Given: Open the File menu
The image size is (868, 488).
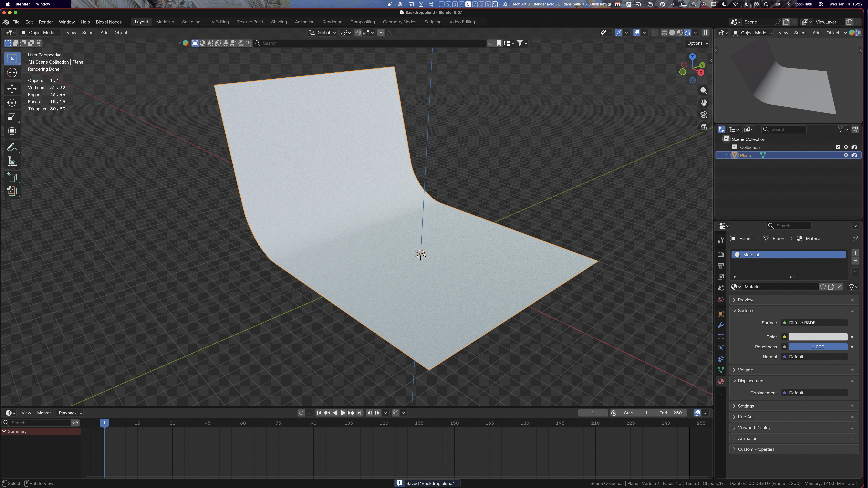Looking at the screenshot, I should tap(16, 22).
